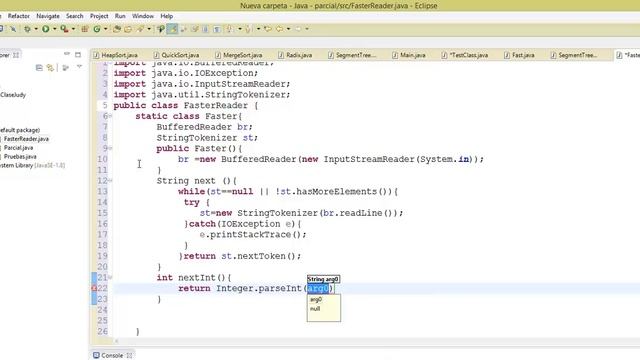Minimize the Package Explorer view

67,54
